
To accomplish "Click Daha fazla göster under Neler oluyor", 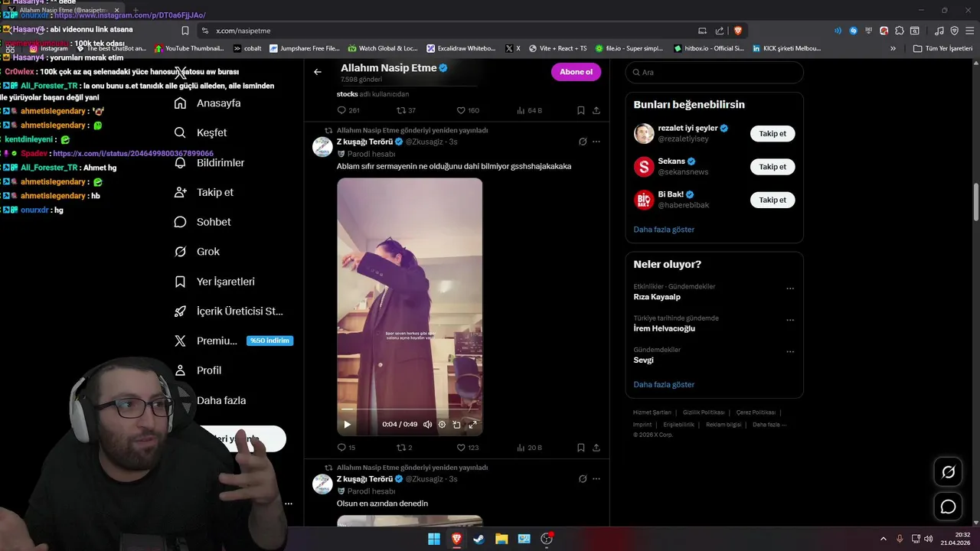I will 664,384.
